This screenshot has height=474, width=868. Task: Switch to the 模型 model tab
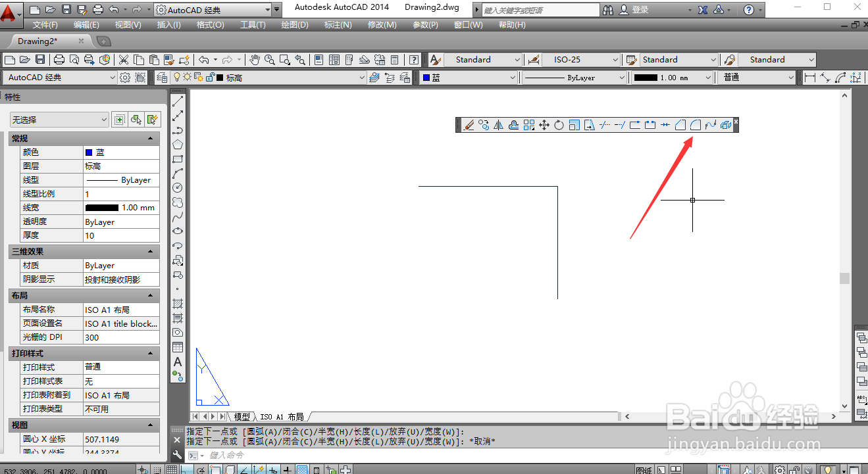[x=242, y=417]
